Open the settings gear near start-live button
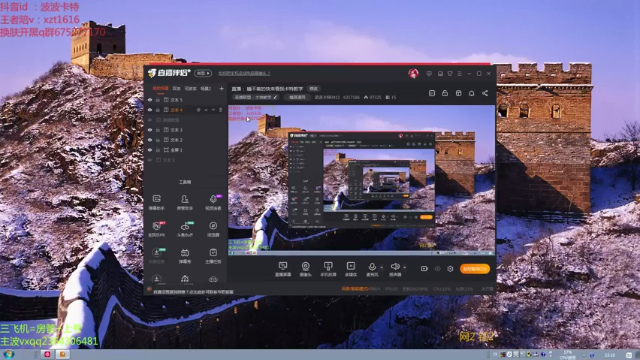 [450, 269]
